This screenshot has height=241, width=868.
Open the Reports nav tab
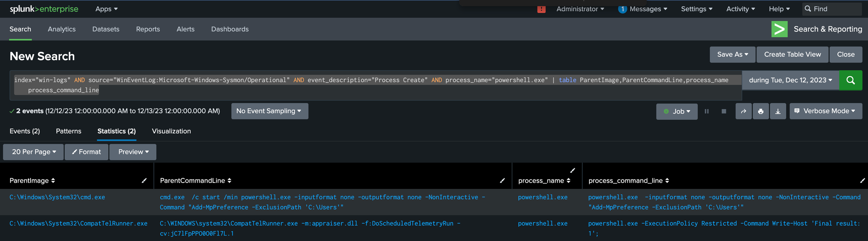coord(148,29)
